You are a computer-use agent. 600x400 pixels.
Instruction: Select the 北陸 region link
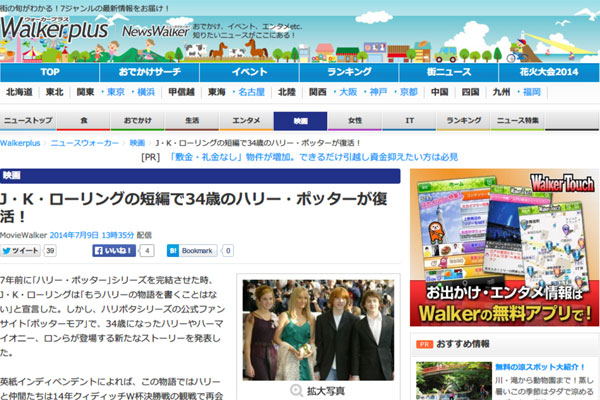(x=287, y=92)
